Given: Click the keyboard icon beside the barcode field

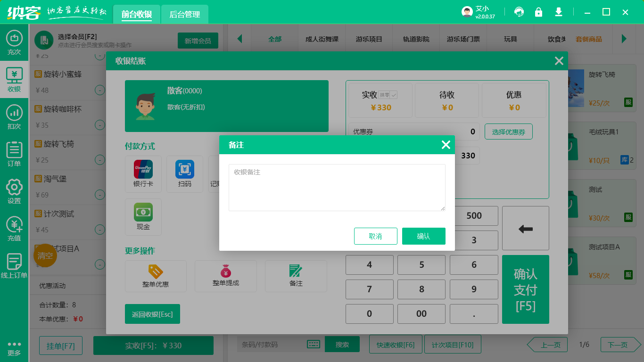Looking at the screenshot, I should [314, 345].
